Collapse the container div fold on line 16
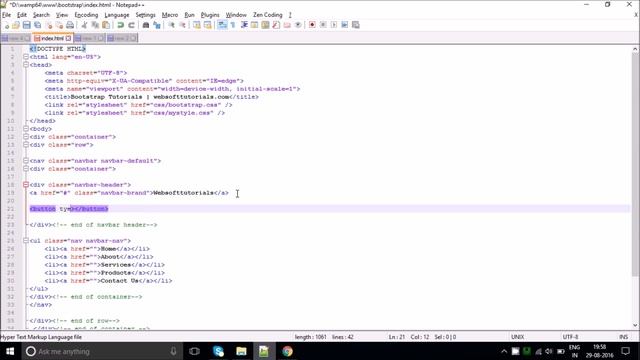Screen dimensions: 640x360 tap(26, 169)
